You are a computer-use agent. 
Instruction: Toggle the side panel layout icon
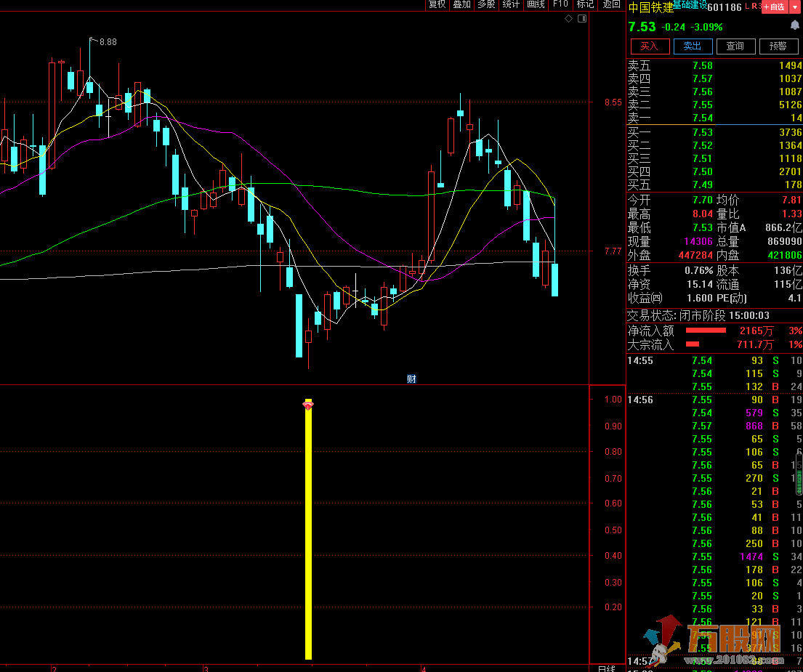point(582,18)
